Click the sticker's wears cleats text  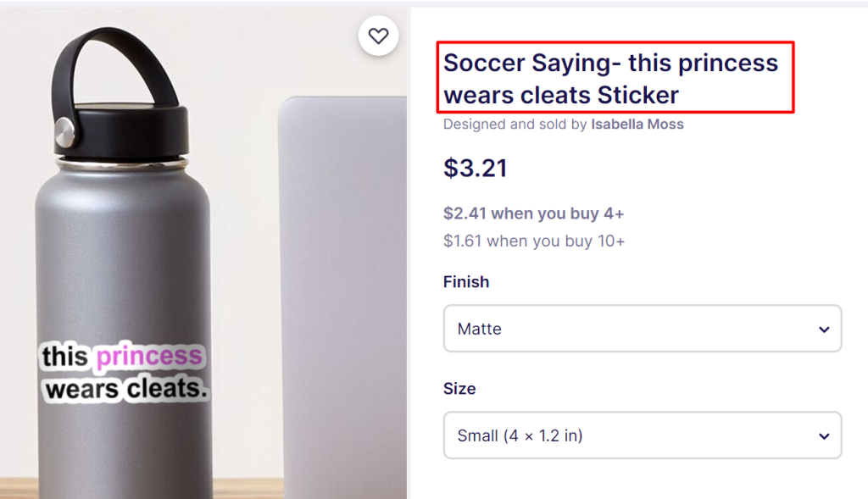[x=126, y=391]
